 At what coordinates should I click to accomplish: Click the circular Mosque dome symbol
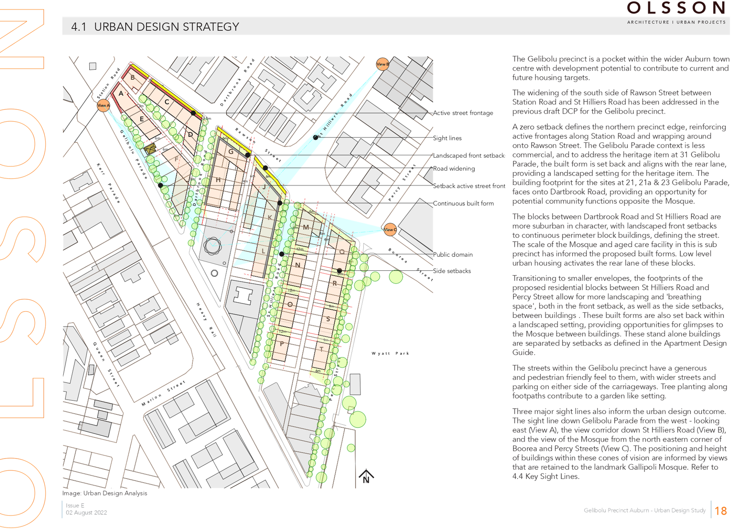coord(213,246)
